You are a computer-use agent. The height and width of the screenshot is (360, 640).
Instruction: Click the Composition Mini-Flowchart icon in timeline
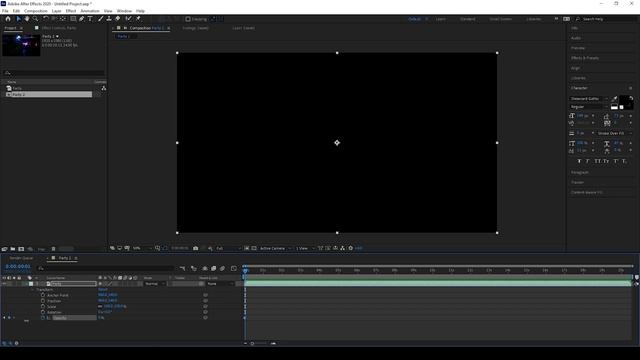coord(182,268)
